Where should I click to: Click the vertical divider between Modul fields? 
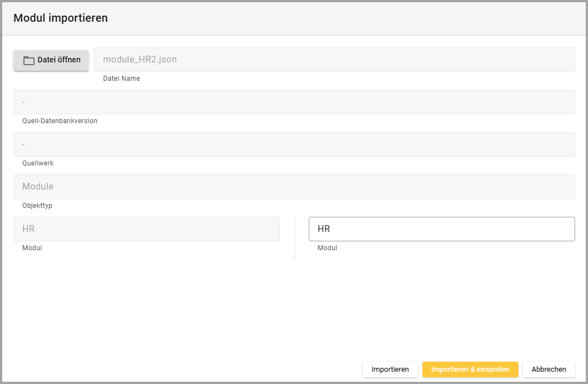click(x=294, y=238)
